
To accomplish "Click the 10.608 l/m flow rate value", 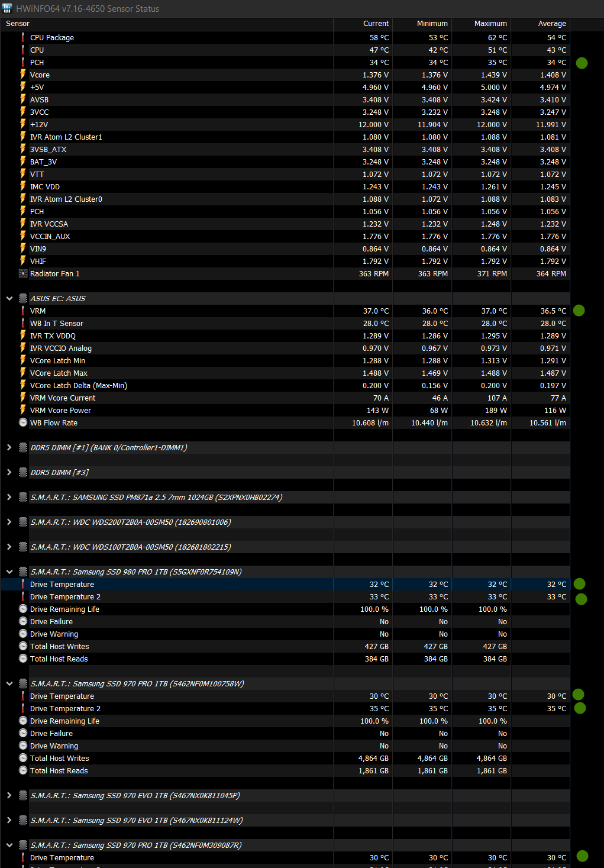I will click(370, 422).
